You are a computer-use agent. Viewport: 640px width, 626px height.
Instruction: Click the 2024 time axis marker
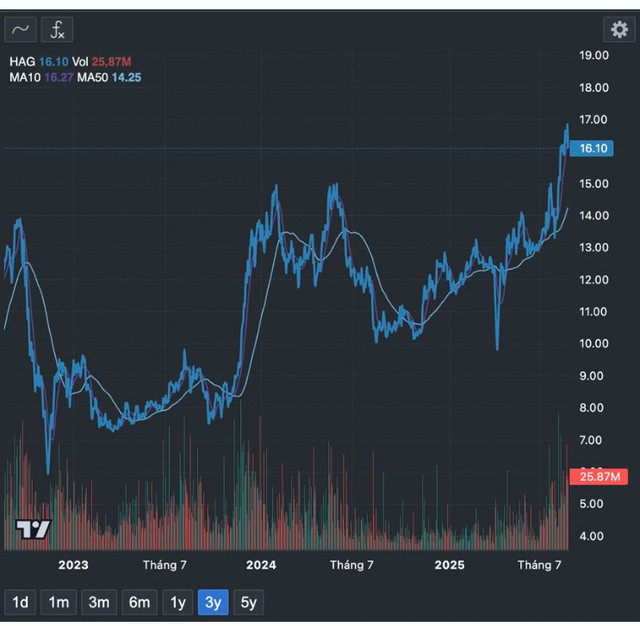[x=261, y=565]
